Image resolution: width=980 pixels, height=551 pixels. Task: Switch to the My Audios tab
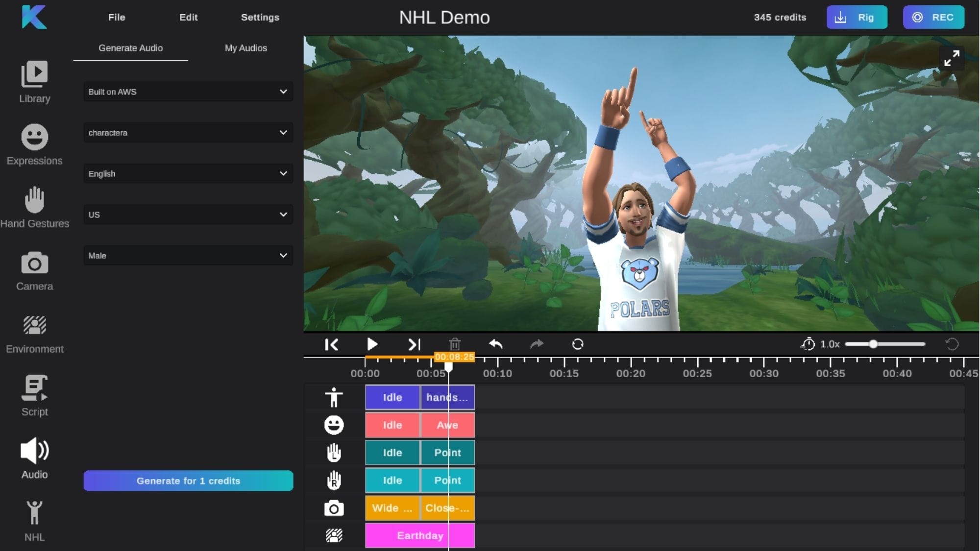tap(245, 48)
